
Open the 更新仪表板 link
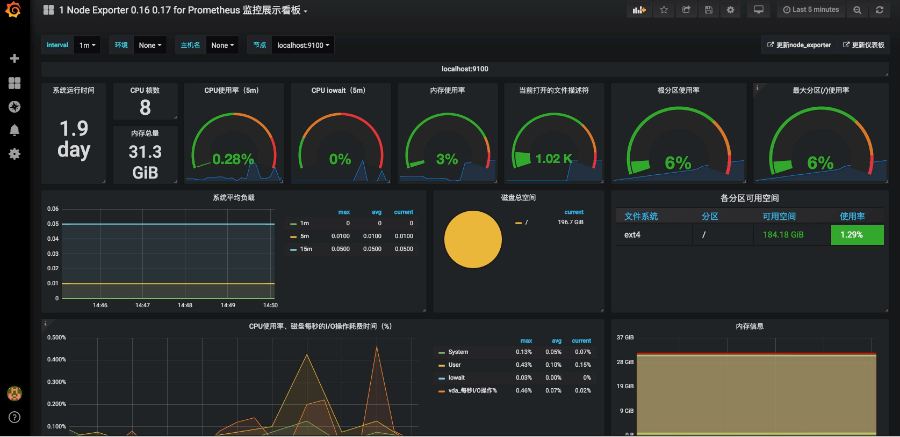[863, 45]
